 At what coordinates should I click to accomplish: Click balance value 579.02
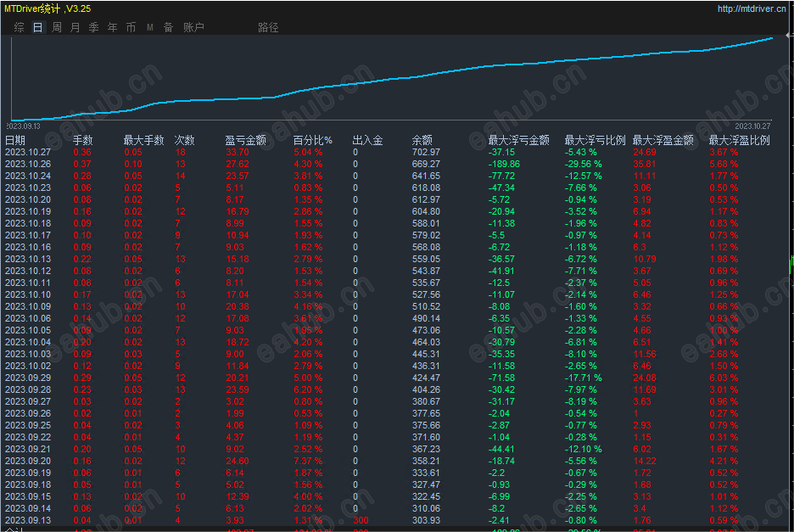click(426, 236)
